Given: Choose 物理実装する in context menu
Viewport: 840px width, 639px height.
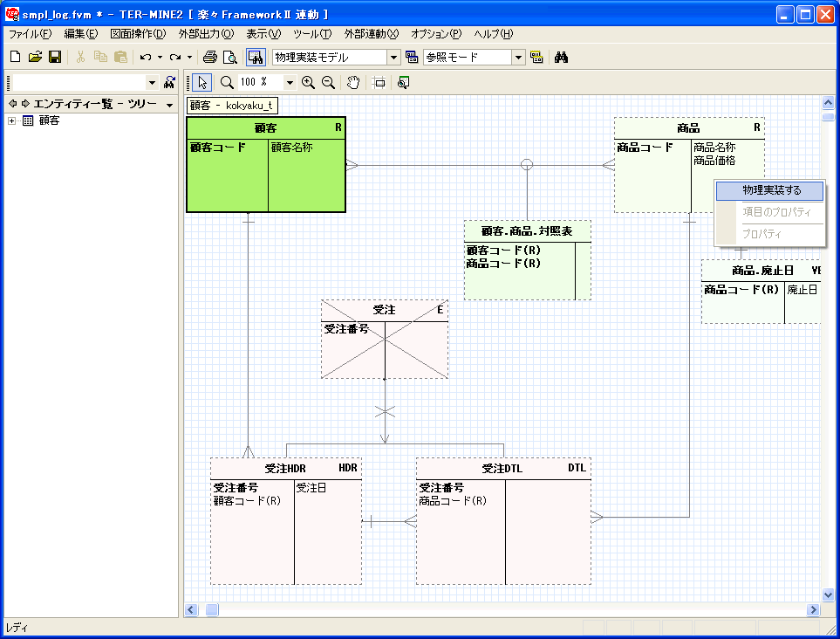Looking at the screenshot, I should coord(770,190).
